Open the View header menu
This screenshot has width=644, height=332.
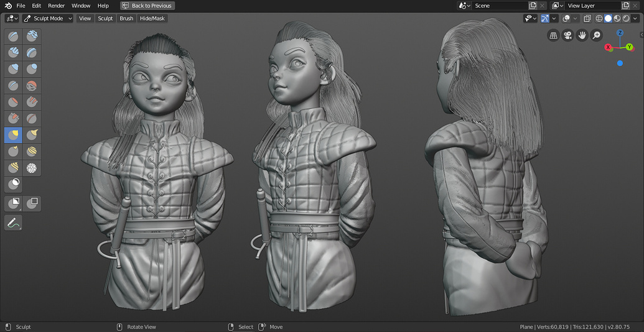pos(85,19)
